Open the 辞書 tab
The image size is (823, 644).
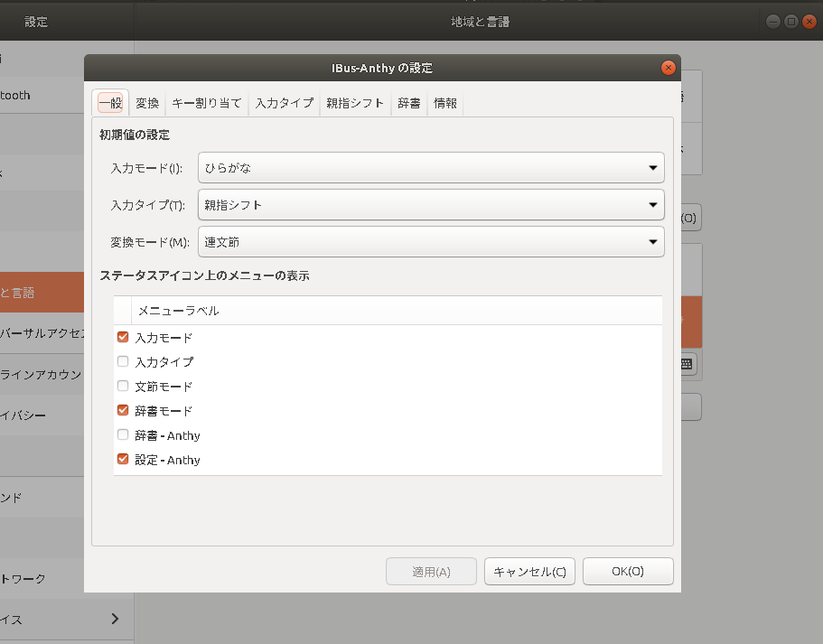pyautogui.click(x=409, y=103)
